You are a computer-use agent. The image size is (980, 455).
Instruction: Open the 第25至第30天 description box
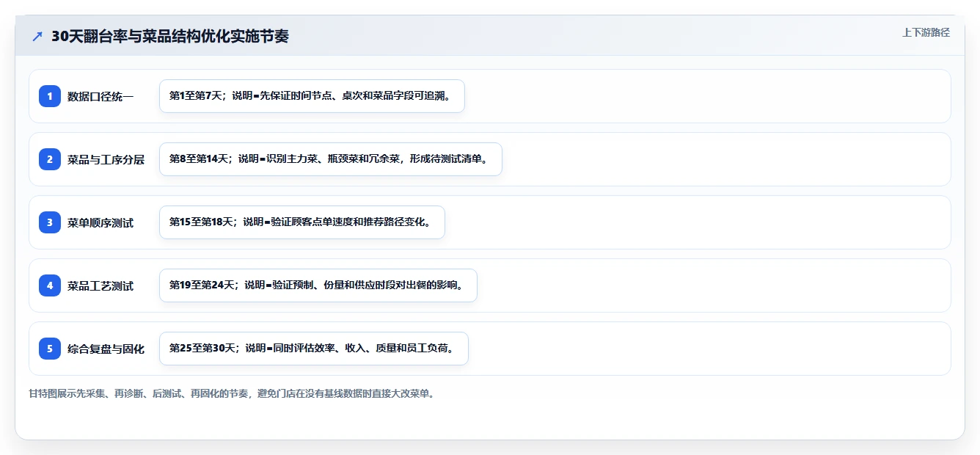[313, 349]
